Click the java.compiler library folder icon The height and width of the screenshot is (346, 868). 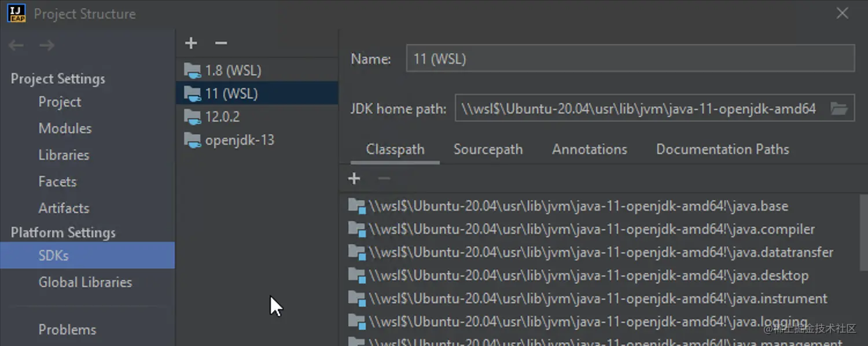pyautogui.click(x=357, y=230)
